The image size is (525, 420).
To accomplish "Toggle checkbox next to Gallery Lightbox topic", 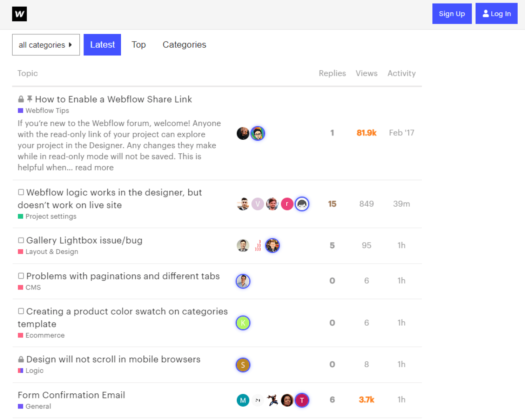I will [x=21, y=240].
